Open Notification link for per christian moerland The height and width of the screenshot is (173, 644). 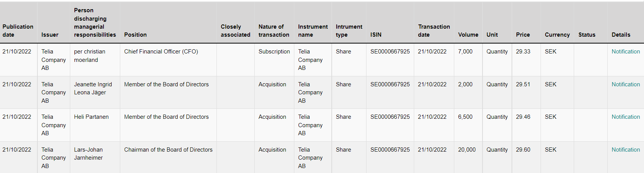pos(625,52)
